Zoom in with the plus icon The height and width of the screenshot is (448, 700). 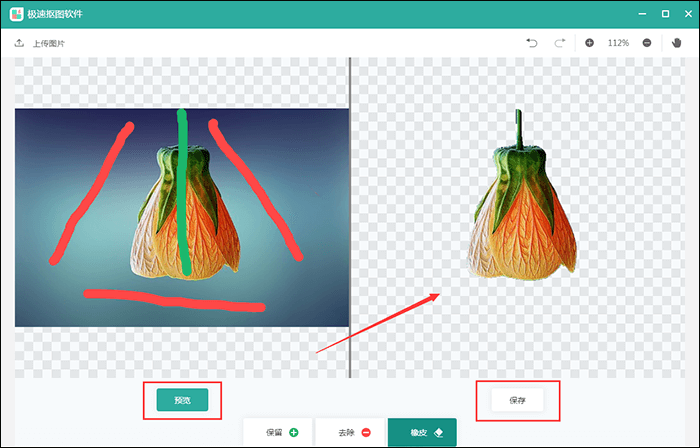[x=589, y=43]
